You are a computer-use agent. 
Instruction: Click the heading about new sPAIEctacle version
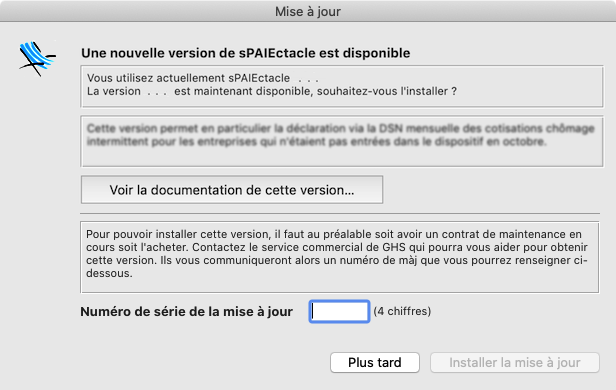[246, 53]
